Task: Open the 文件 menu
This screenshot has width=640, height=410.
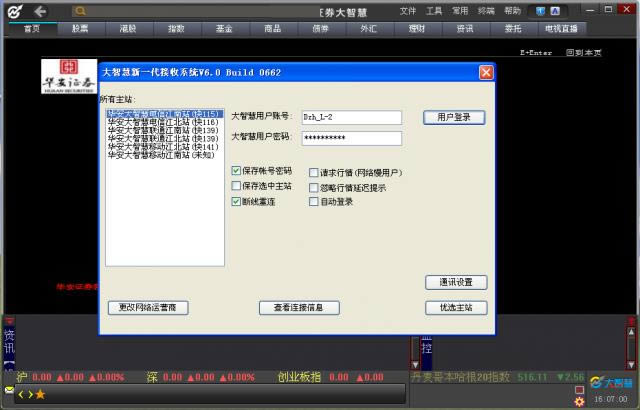Action: (407, 11)
